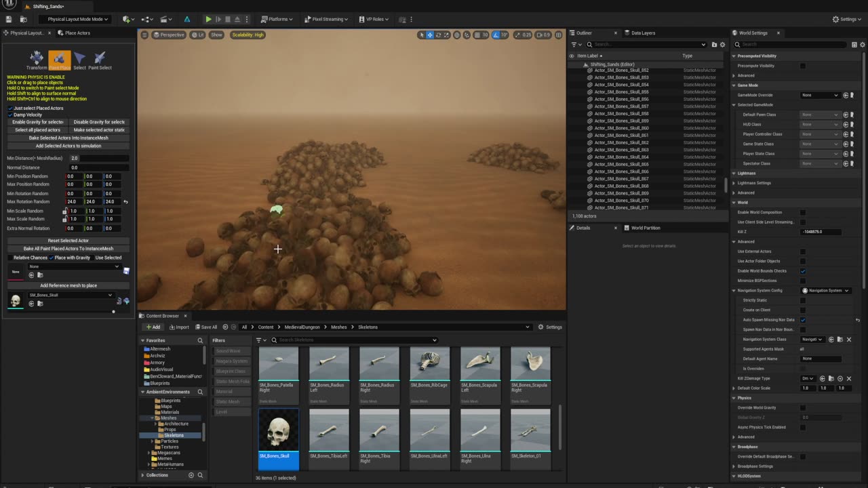Click Add Selected Actors to simulation

(x=68, y=146)
